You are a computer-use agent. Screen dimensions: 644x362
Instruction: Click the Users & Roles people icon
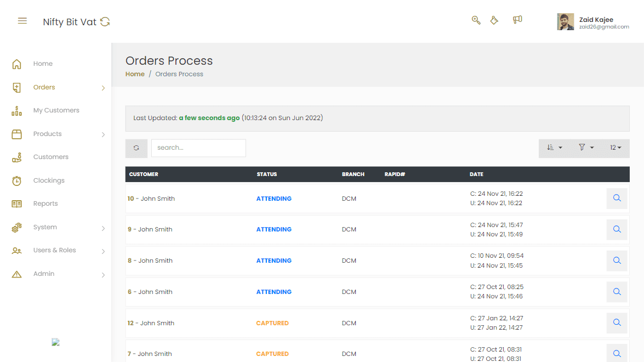(x=17, y=251)
